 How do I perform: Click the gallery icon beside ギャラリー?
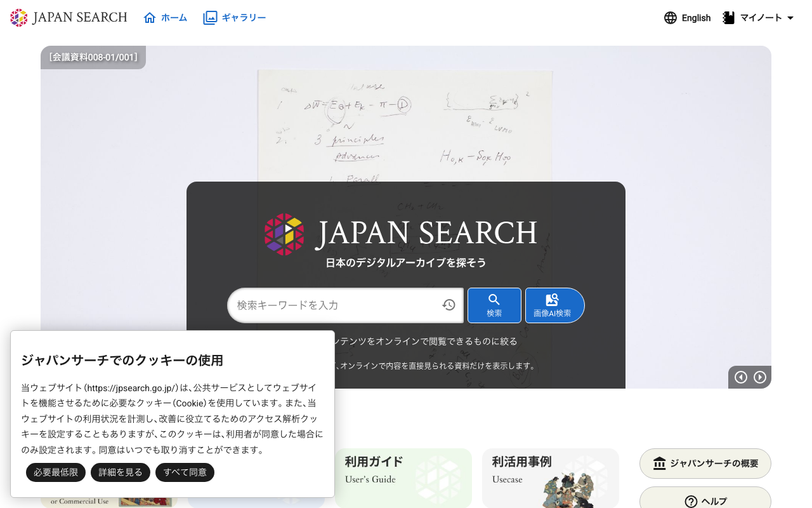click(x=210, y=17)
